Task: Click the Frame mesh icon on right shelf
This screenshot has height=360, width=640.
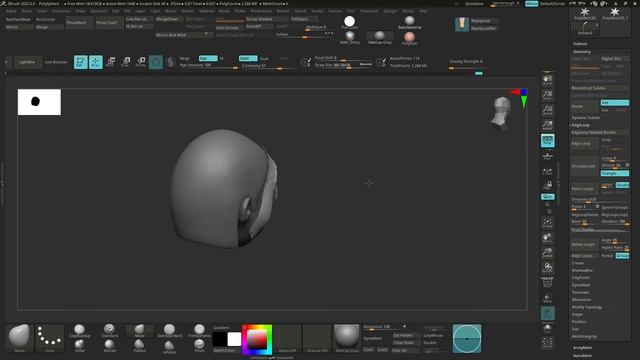Action: pos(547,223)
